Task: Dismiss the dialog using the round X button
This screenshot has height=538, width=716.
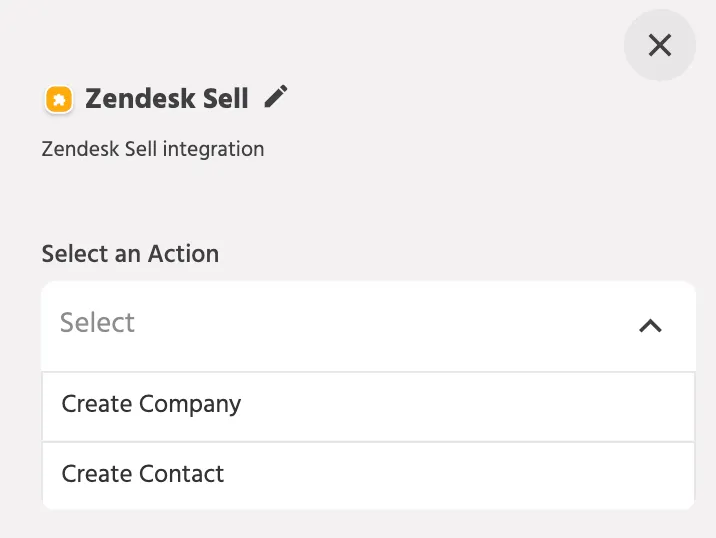Action: tap(660, 45)
